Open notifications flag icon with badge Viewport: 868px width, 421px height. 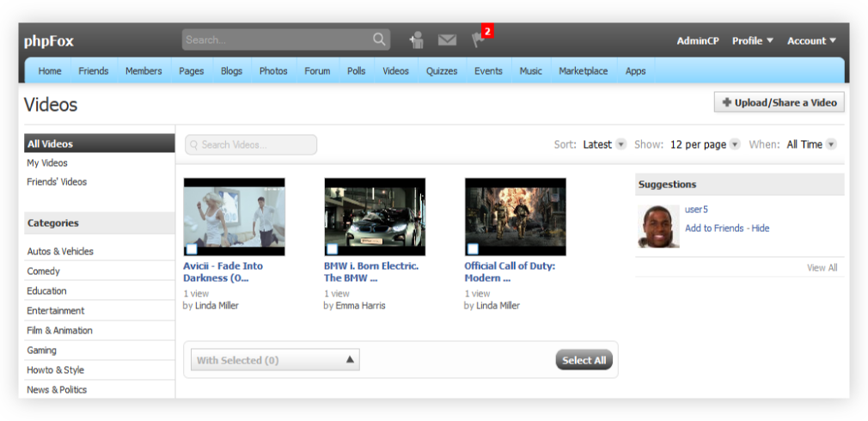[x=478, y=40]
